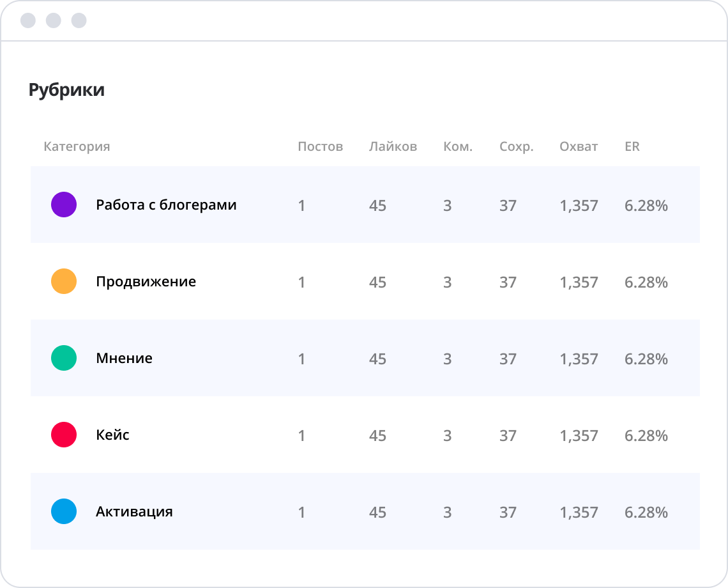Click the red circle beside Кейс
Viewport: 728px width, 588px height.
[64, 435]
